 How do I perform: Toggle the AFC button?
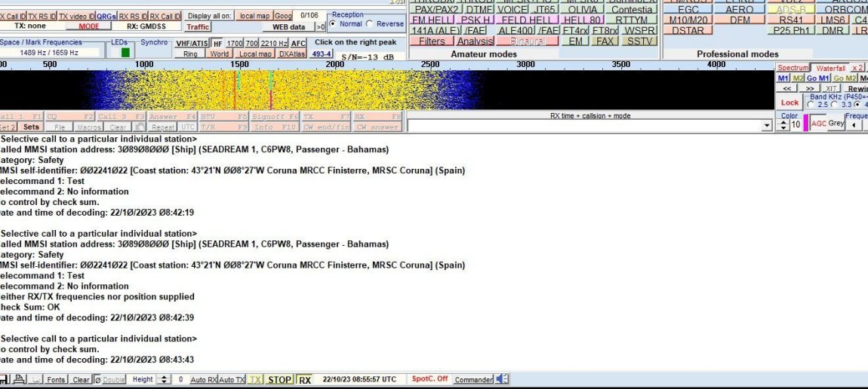coord(298,43)
